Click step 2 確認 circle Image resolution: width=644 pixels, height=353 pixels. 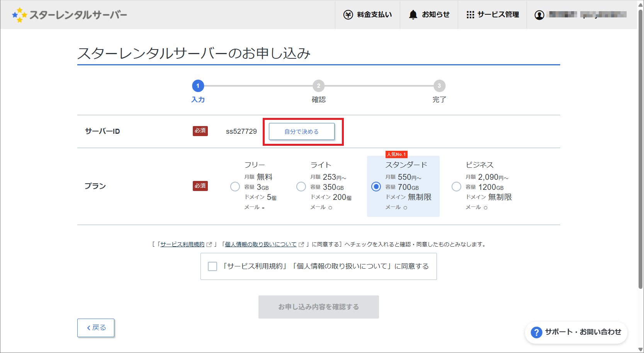pos(319,86)
